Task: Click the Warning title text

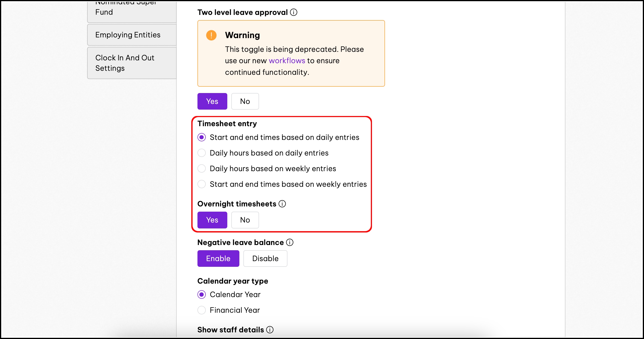Action: pyautogui.click(x=242, y=35)
